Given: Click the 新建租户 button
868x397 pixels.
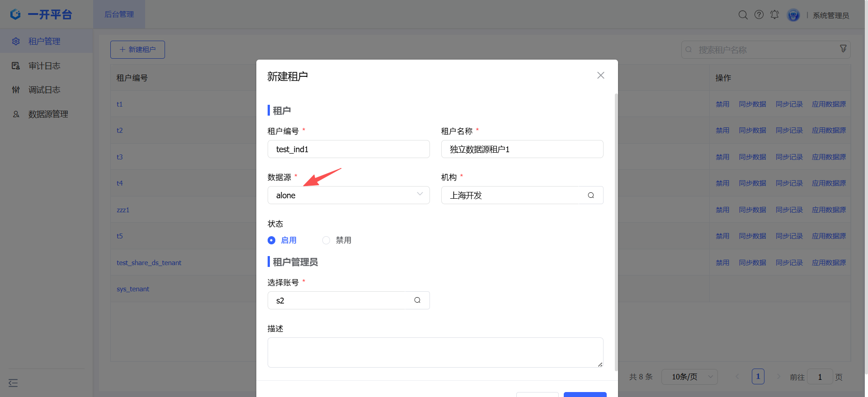Looking at the screenshot, I should (137, 50).
